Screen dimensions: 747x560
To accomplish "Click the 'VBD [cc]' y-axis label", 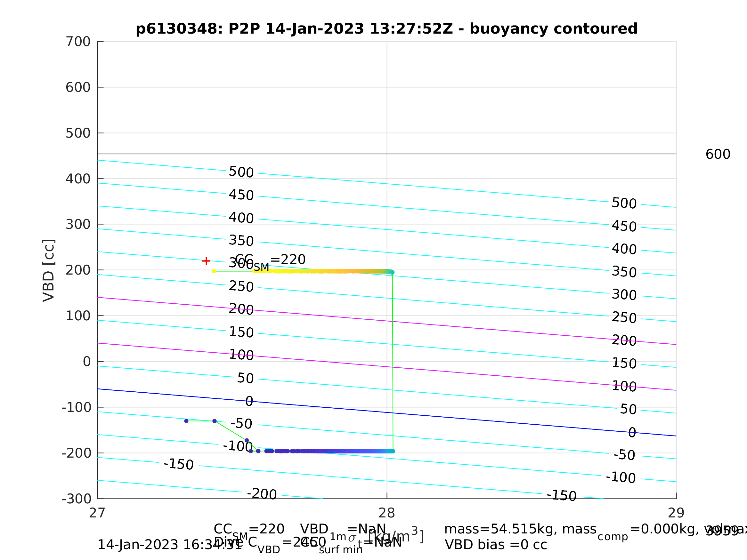I will 49,270.
